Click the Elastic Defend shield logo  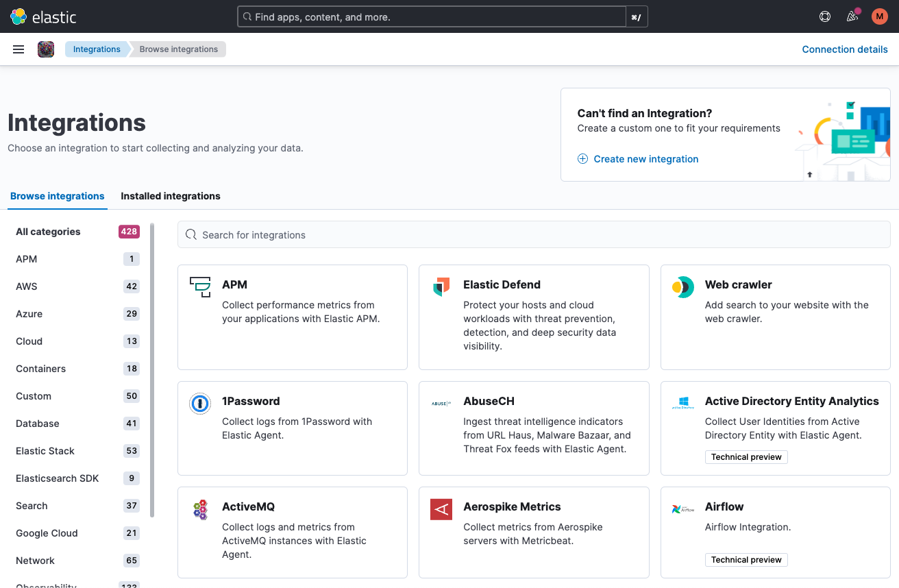[x=441, y=287]
